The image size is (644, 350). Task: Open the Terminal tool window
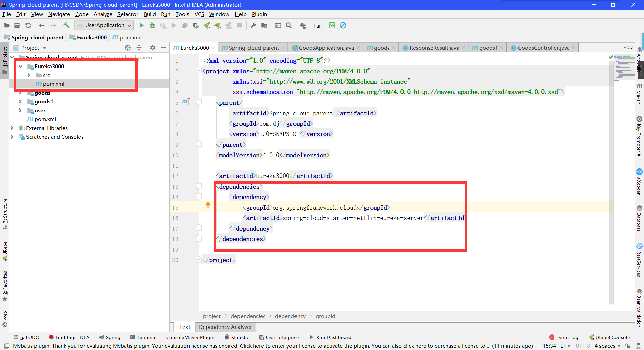coord(143,337)
